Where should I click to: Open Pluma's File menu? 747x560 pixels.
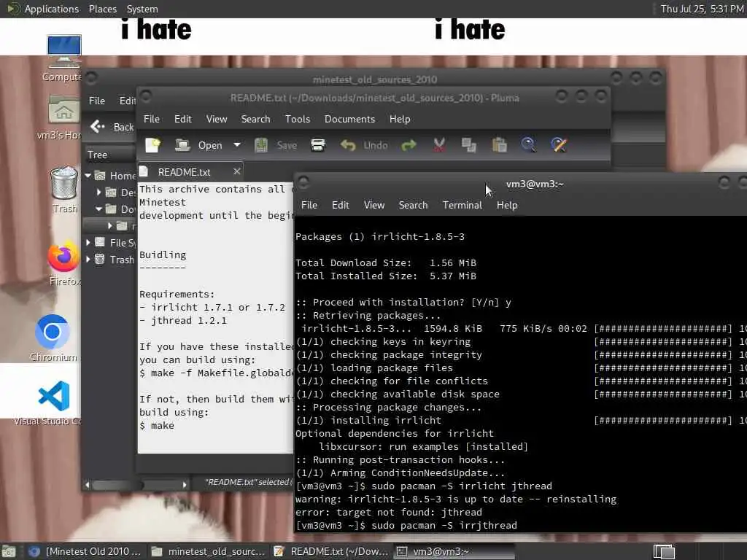tap(152, 119)
